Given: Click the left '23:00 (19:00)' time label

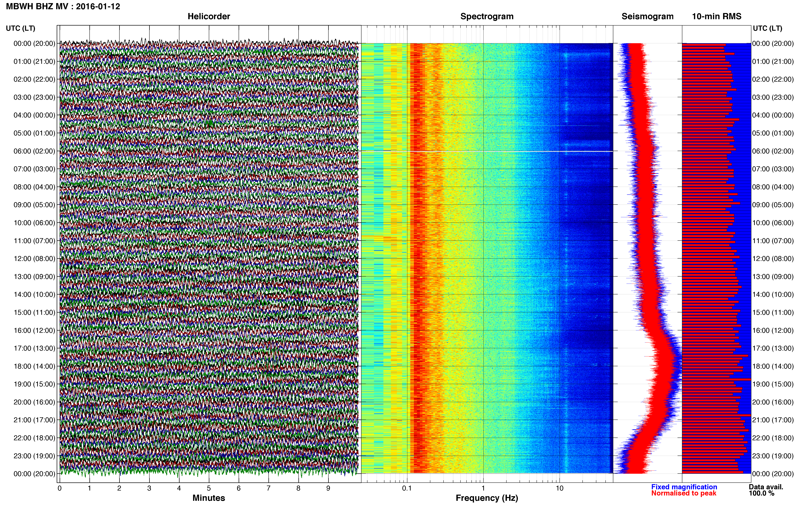Looking at the screenshot, I should coord(34,456).
